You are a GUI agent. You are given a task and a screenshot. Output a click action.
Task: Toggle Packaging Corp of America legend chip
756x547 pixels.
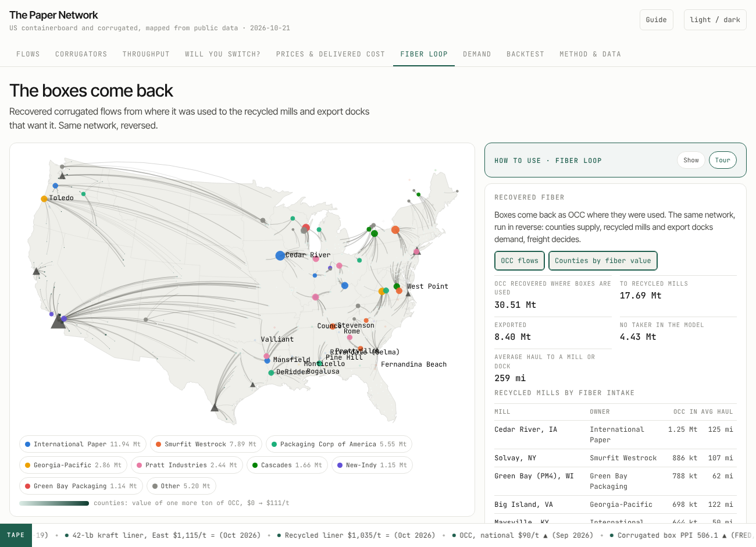coord(339,444)
